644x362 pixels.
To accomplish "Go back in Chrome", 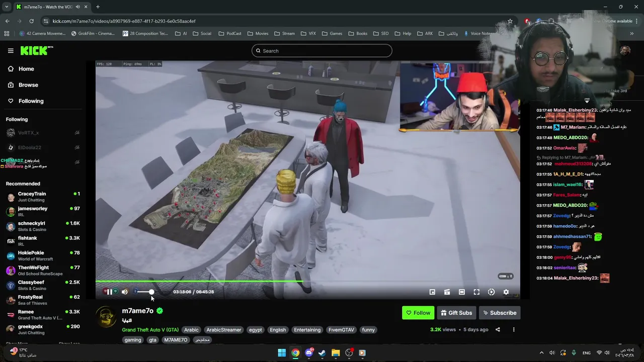I will (x=7, y=21).
